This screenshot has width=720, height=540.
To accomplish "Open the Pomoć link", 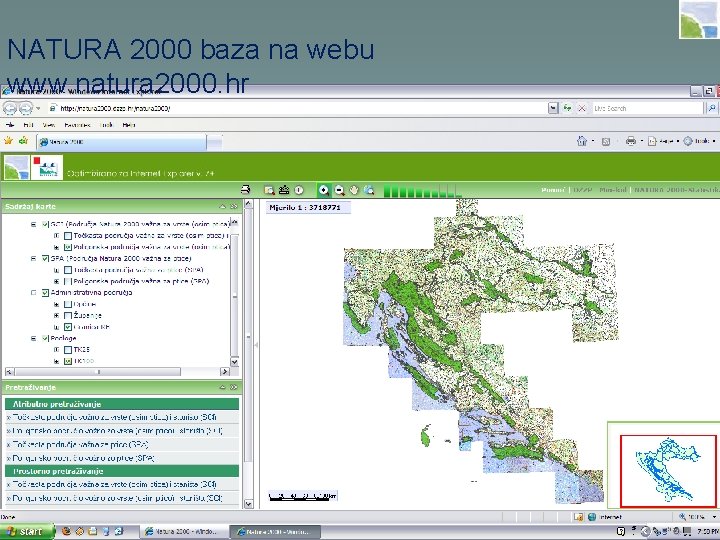I will (553, 190).
